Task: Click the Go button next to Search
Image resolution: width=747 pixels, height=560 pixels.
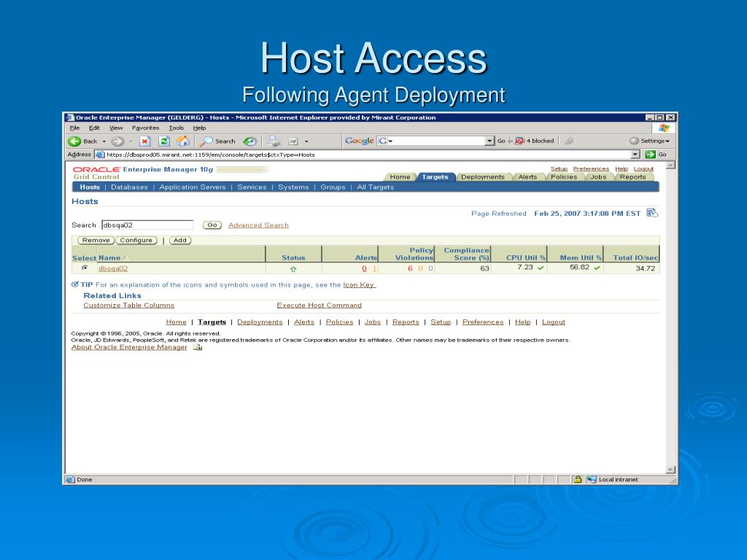Action: pos(212,225)
